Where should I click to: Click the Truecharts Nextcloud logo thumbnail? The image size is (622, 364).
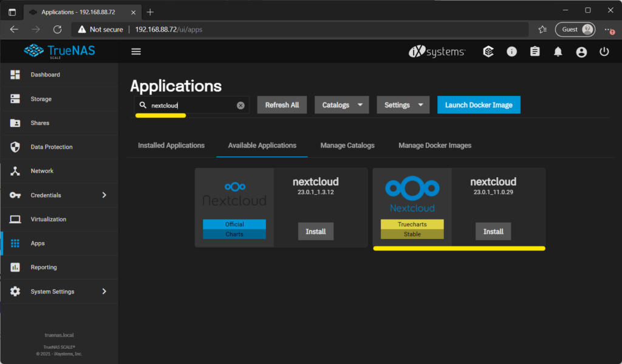click(412, 194)
